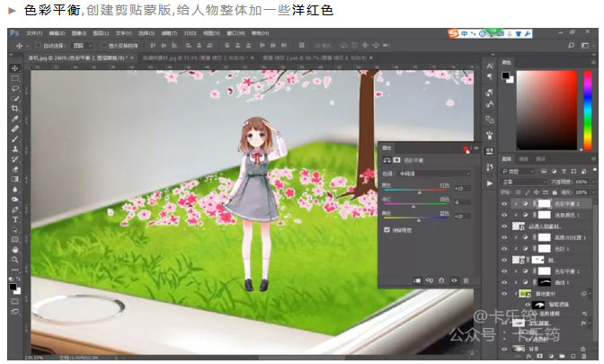604x364 pixels.
Task: Open the 选择(S) menu
Action: tap(146, 33)
